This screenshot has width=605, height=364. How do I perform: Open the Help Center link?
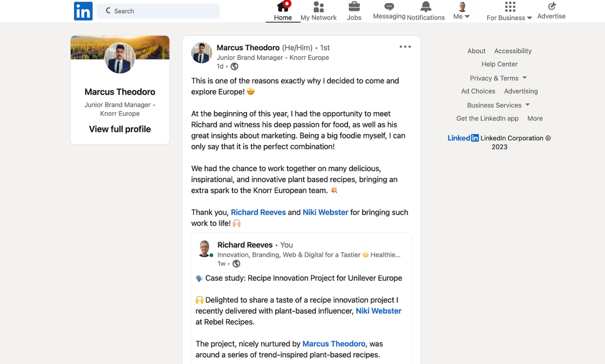click(x=499, y=64)
